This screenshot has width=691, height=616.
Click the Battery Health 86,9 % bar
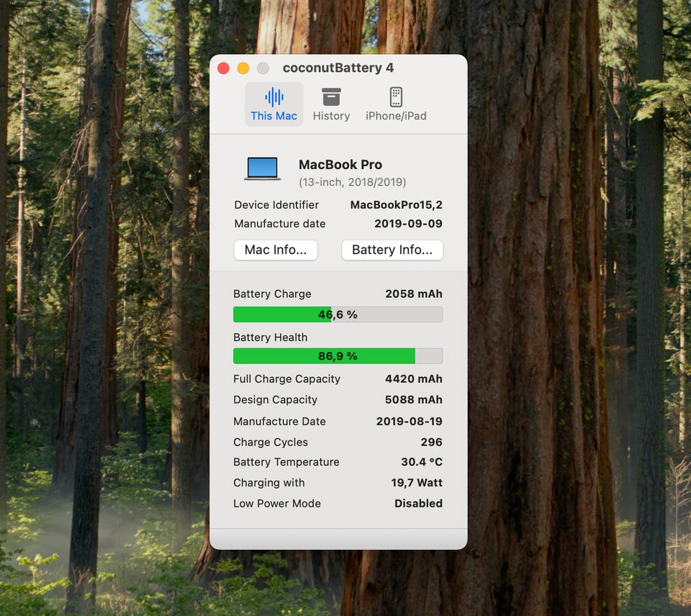(x=338, y=356)
